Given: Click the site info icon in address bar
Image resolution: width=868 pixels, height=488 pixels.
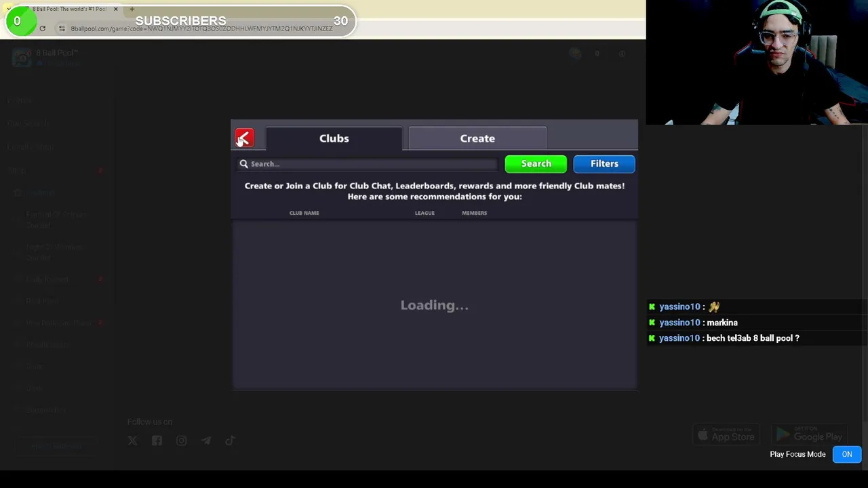Looking at the screenshot, I should (61, 28).
